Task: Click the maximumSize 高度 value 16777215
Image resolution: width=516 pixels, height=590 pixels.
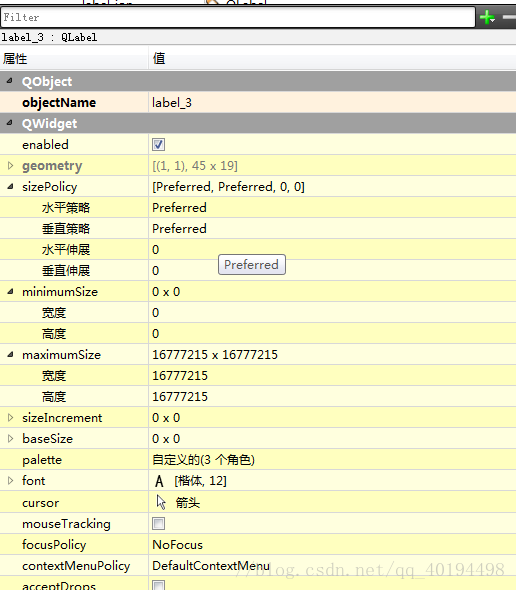Action: pos(180,397)
